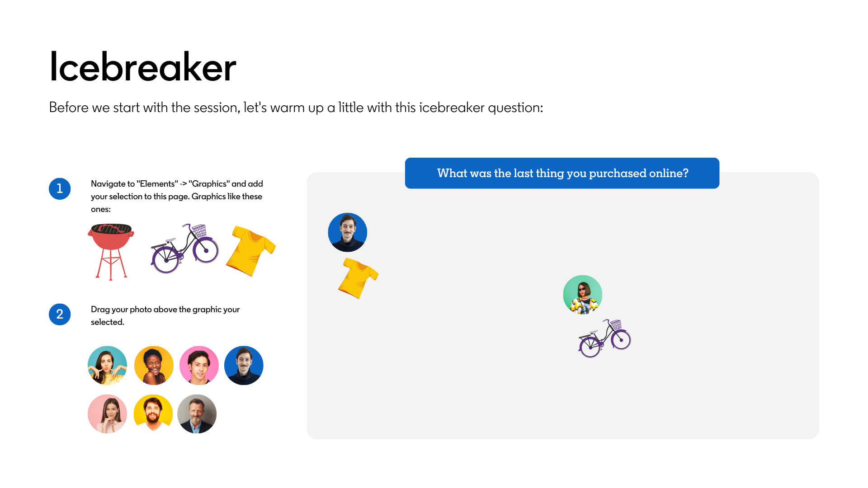Select the mustached man photo under step 2

click(x=244, y=366)
